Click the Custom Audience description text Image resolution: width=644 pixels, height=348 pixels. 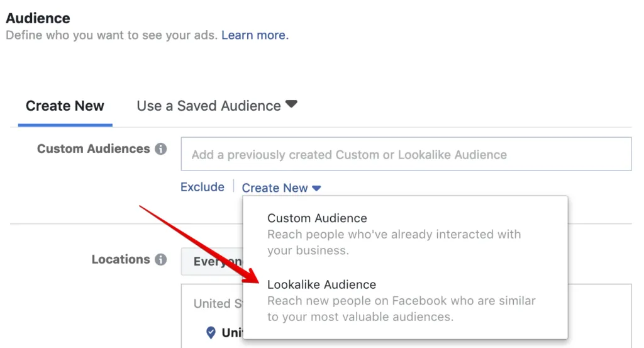click(x=394, y=242)
